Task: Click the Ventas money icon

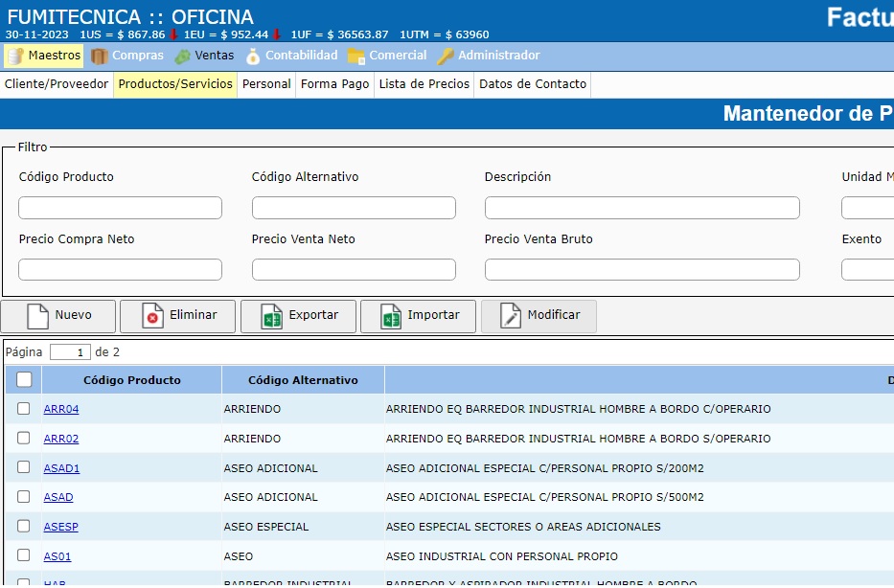Action: point(182,57)
